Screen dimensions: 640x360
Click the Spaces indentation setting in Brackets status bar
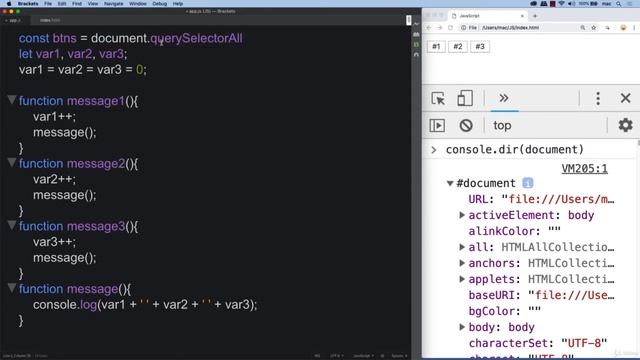(x=399, y=356)
